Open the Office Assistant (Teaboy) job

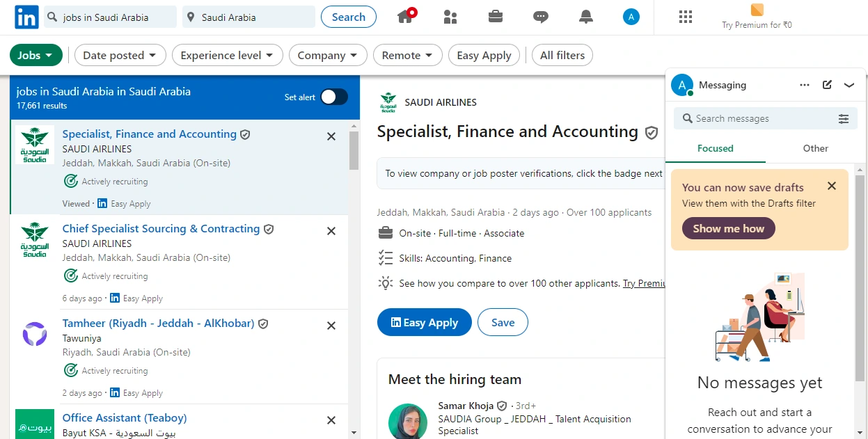pyautogui.click(x=125, y=418)
